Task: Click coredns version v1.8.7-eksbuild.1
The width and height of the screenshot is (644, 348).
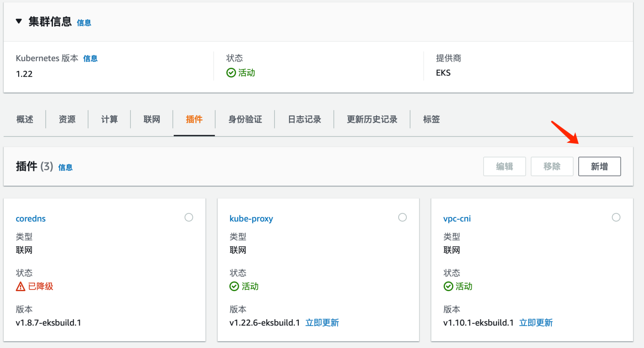Action: tap(48, 323)
